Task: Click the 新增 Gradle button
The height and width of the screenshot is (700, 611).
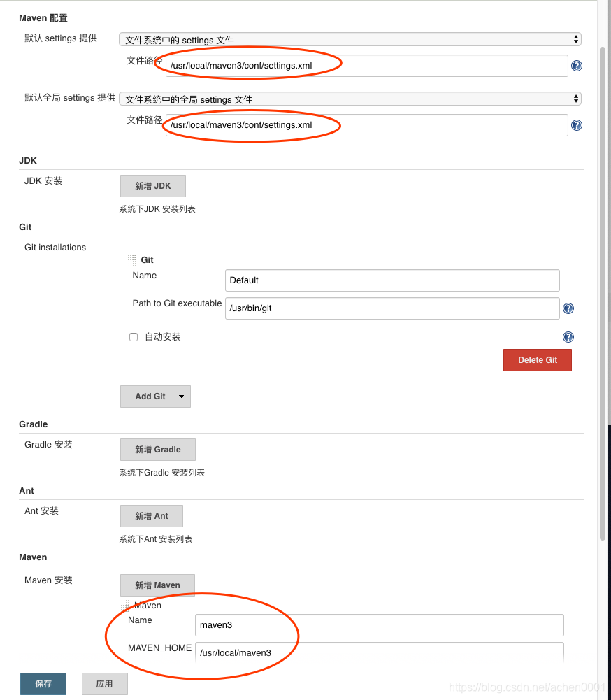Action: [158, 450]
